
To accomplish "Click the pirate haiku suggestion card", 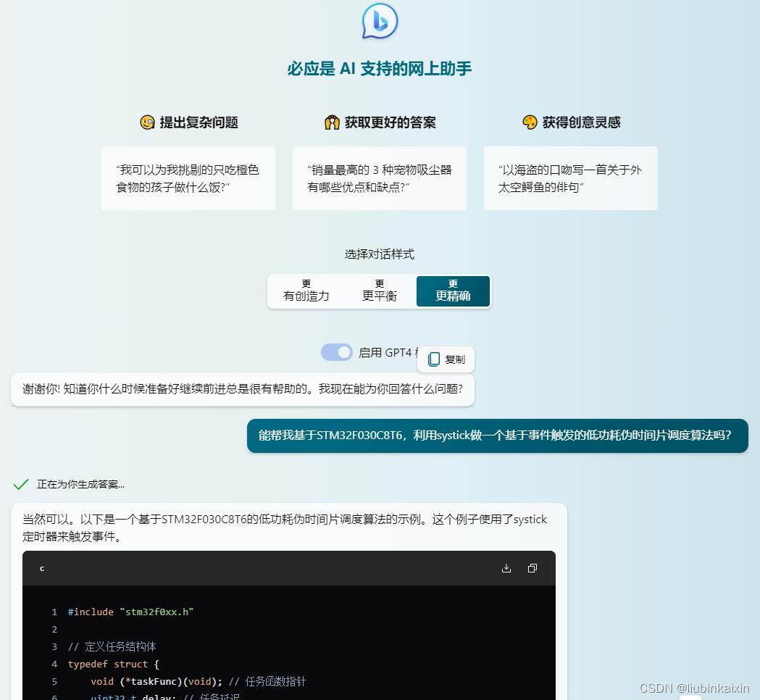I will click(x=570, y=178).
